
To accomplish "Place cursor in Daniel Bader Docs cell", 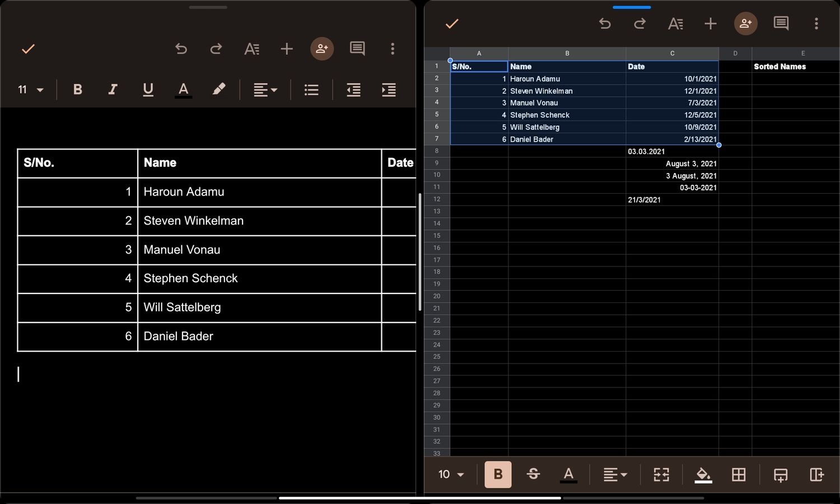I will pos(259,337).
